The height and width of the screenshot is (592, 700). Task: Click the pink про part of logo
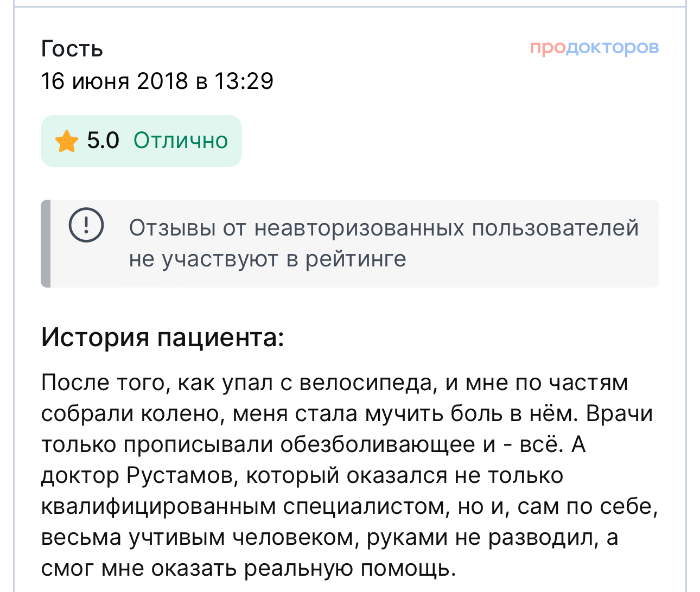pyautogui.click(x=548, y=48)
